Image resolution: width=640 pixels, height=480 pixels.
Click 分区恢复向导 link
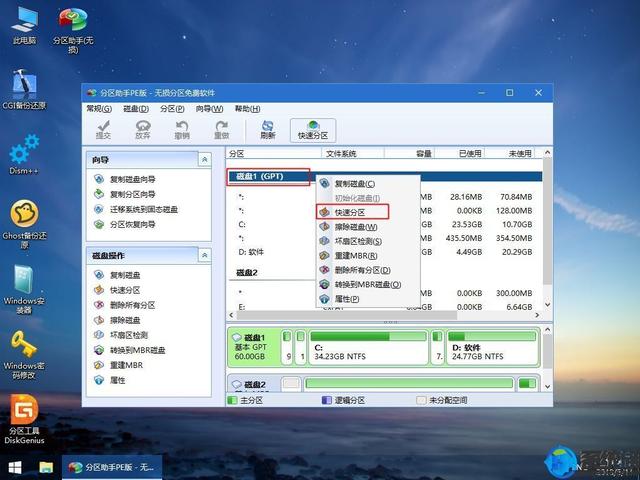132,224
